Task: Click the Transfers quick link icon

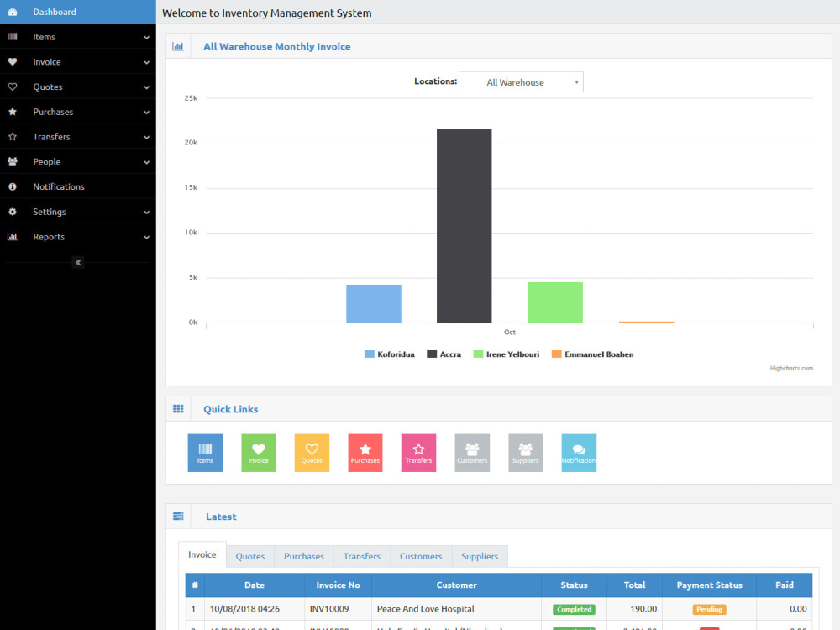Action: [x=418, y=452]
